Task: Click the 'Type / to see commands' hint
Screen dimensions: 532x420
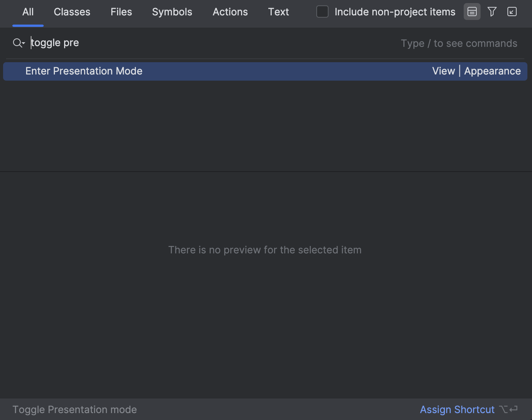Action: [459, 43]
